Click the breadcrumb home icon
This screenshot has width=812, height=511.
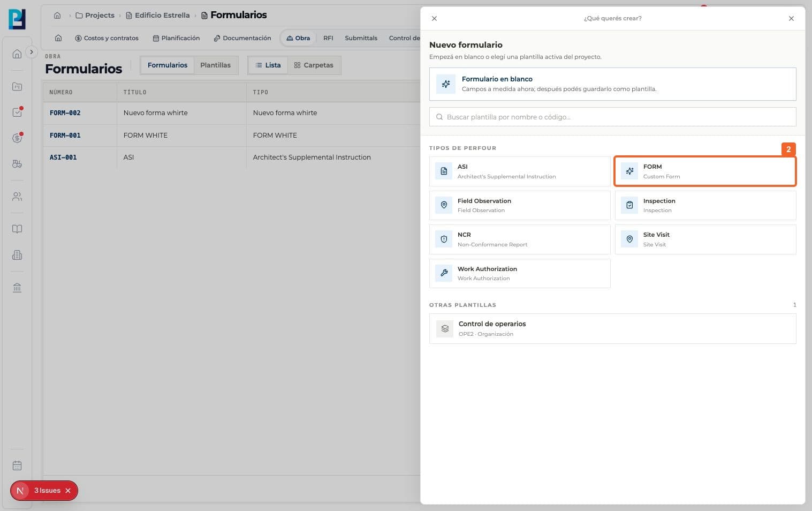click(57, 16)
